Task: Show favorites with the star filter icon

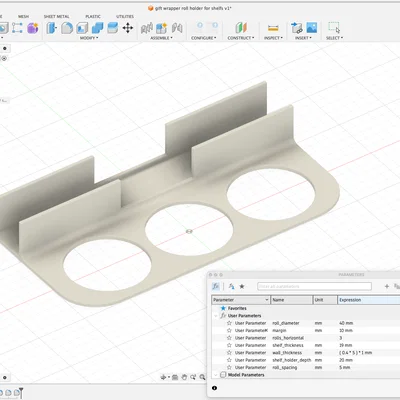Action: (242, 286)
